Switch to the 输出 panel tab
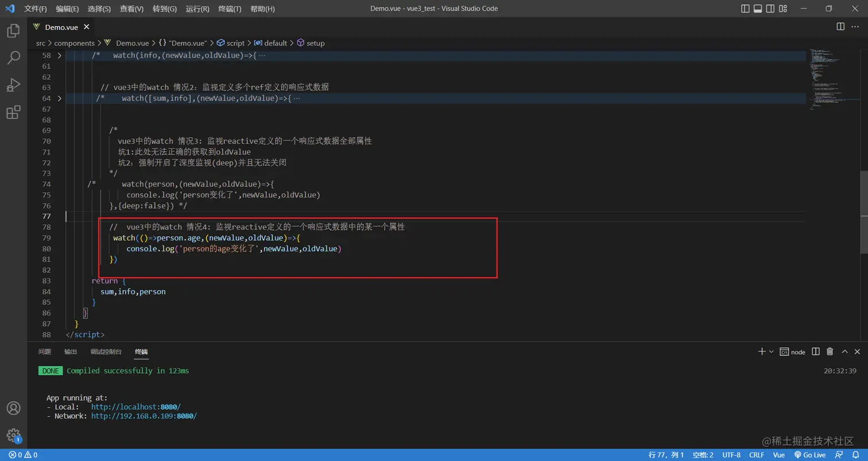868x461 pixels. click(71, 351)
